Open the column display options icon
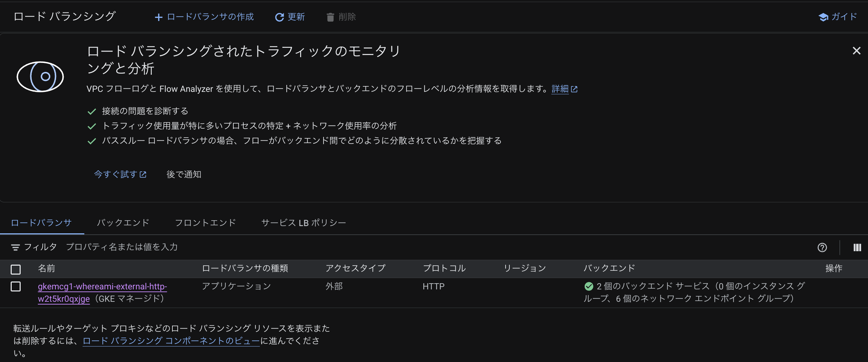Image resolution: width=868 pixels, height=362 pixels. click(x=857, y=247)
